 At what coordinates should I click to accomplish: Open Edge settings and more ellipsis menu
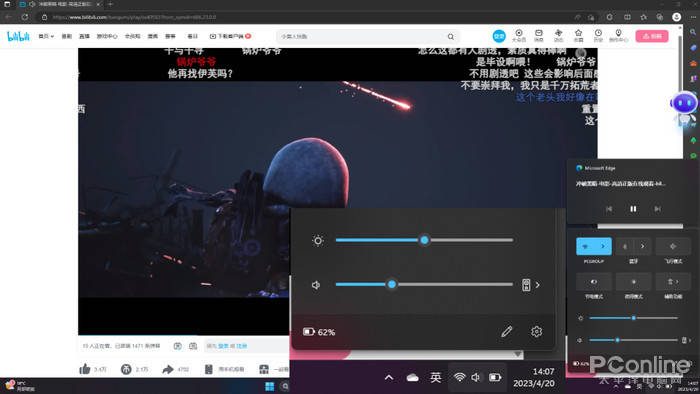point(693,17)
